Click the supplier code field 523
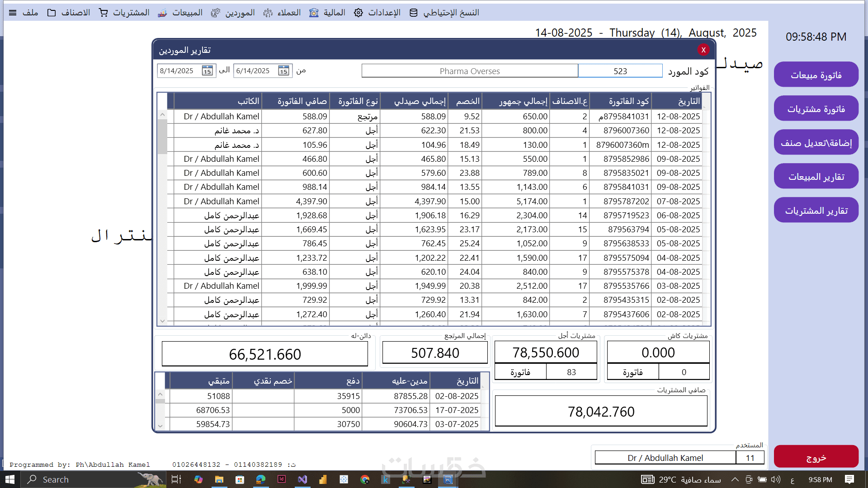 (x=620, y=71)
